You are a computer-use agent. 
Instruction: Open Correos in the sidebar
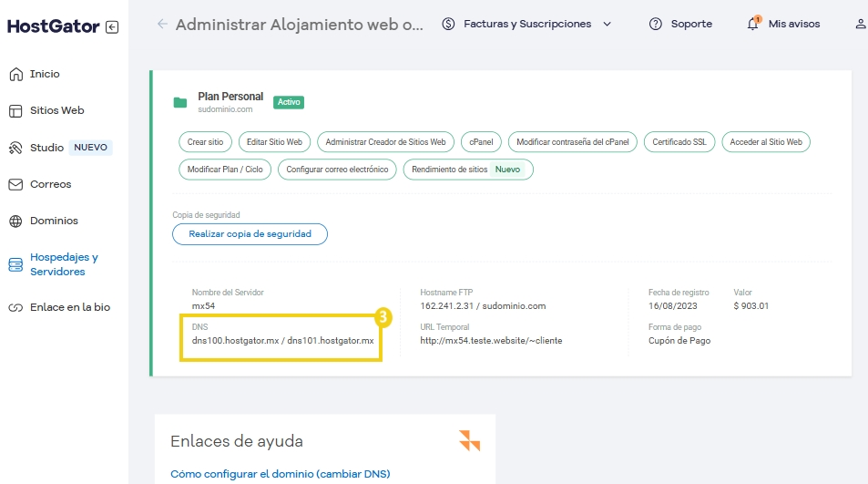(x=50, y=184)
